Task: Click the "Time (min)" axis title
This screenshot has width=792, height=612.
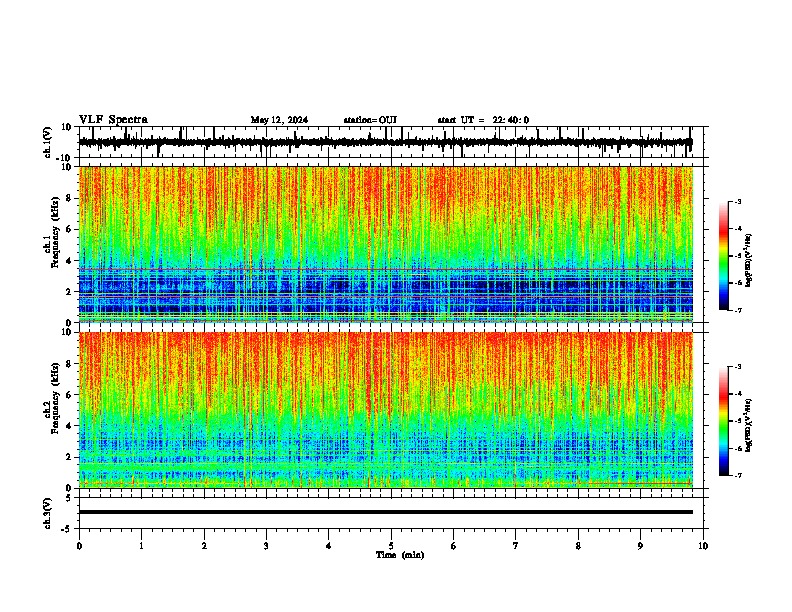Action: (x=400, y=555)
